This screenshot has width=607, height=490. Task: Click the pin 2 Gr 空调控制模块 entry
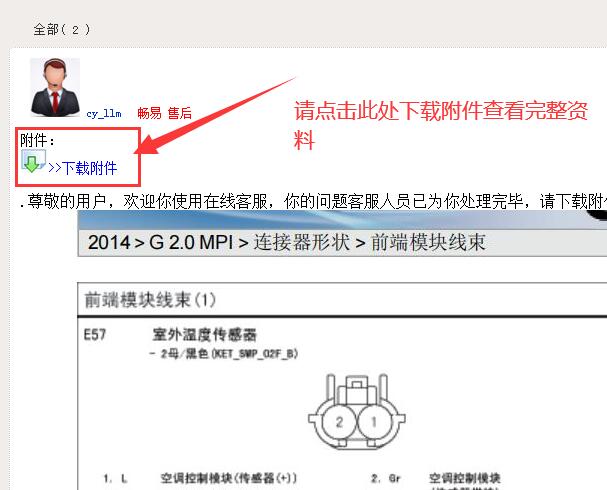[x=436, y=478]
